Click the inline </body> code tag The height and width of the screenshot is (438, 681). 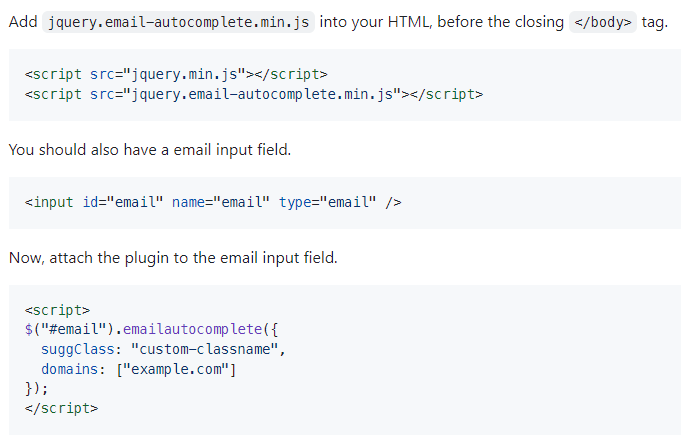(x=603, y=22)
